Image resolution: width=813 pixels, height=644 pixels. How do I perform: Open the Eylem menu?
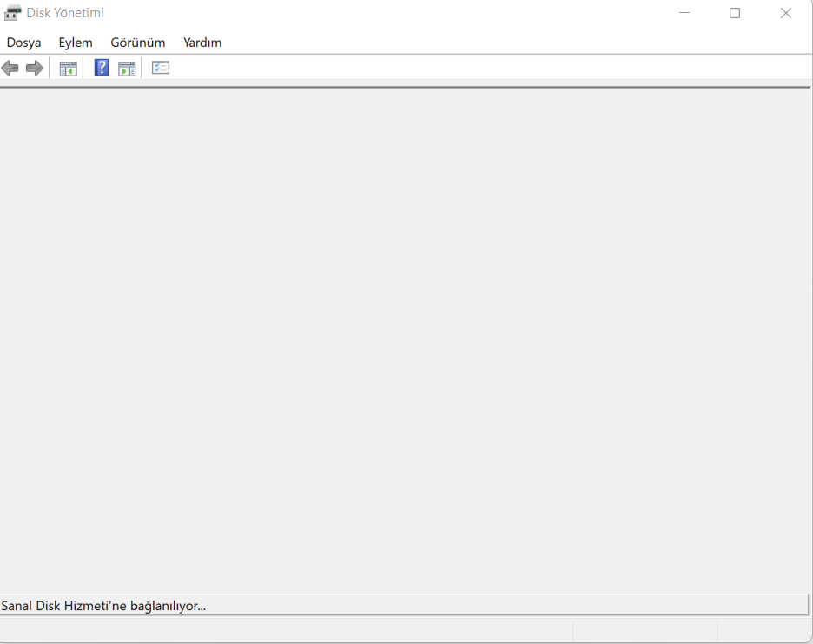pyautogui.click(x=76, y=43)
